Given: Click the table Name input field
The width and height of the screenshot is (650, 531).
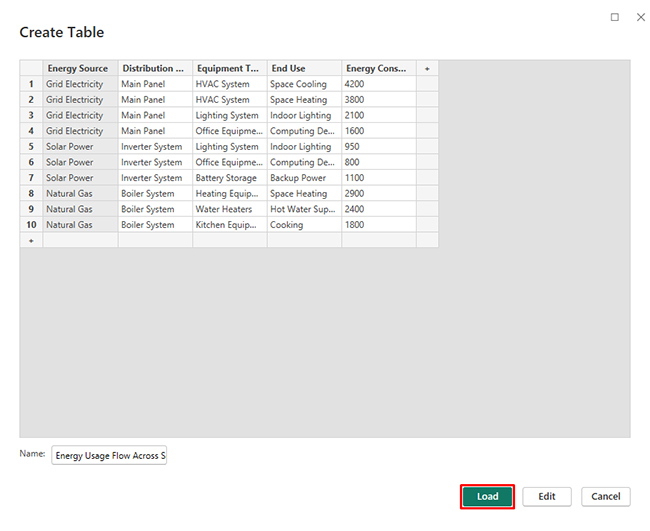Looking at the screenshot, I should (x=109, y=456).
